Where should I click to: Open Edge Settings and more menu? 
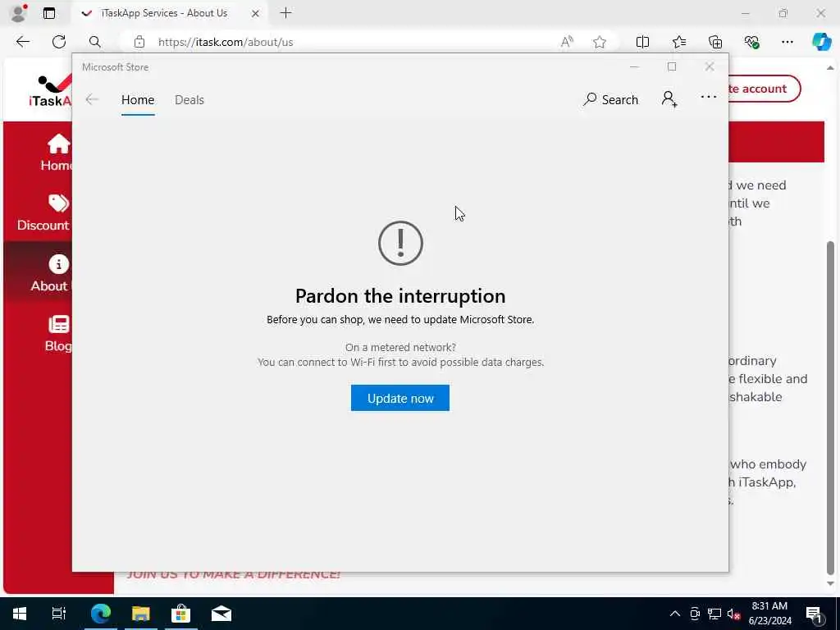(787, 42)
